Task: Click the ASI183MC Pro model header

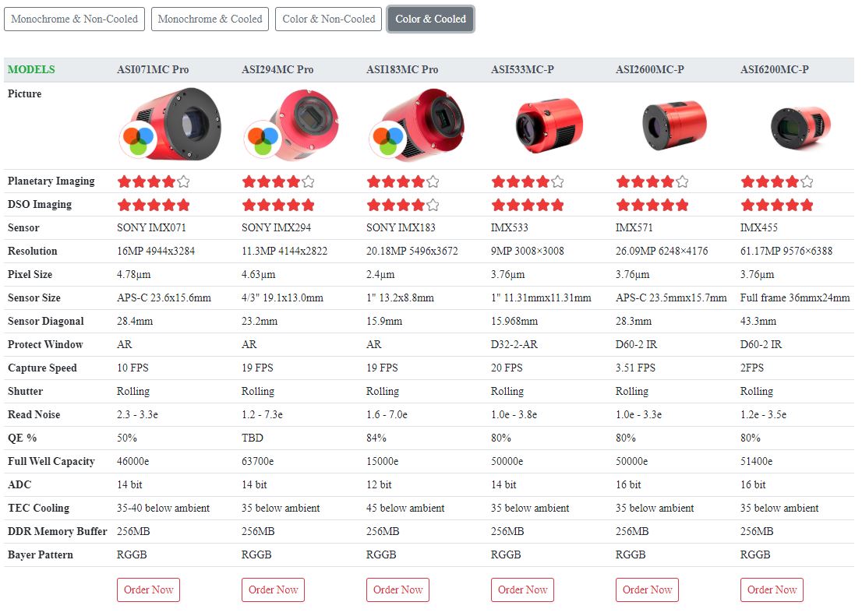Action: coord(402,70)
